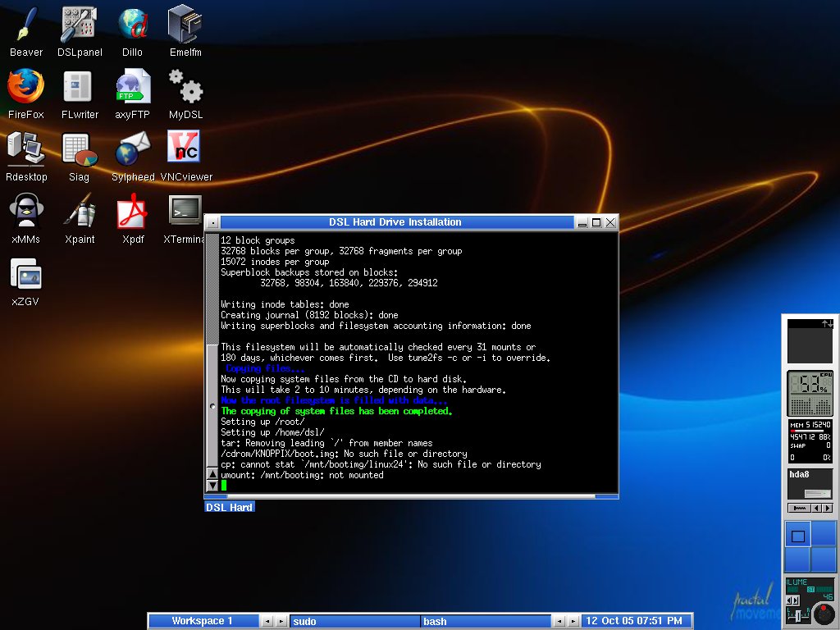The width and height of the screenshot is (840, 630).
Task: Click the toolbar clock showing 07:51 PM
Action: (x=637, y=621)
